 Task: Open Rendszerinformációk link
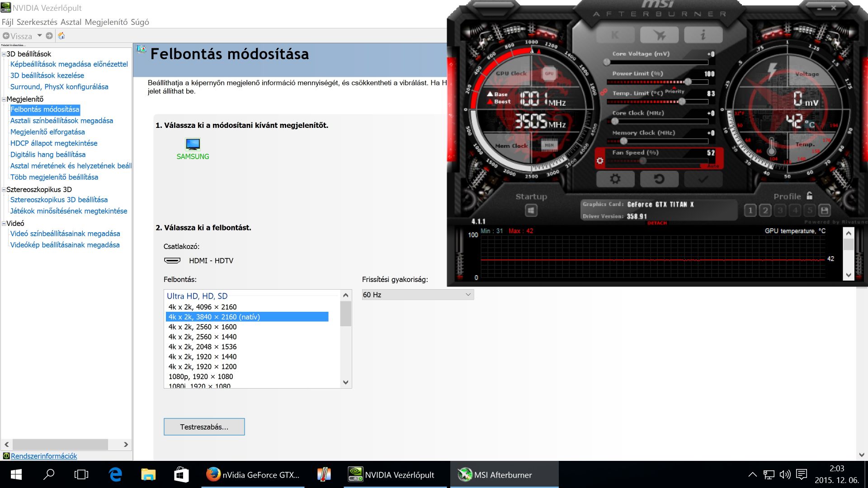click(x=44, y=456)
